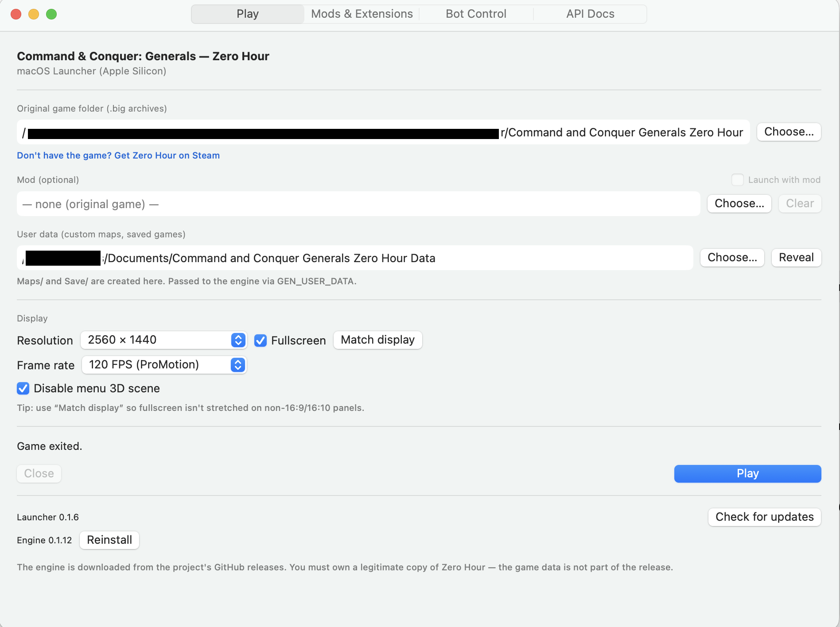
Task: Choose the user data folder
Action: pos(732,258)
